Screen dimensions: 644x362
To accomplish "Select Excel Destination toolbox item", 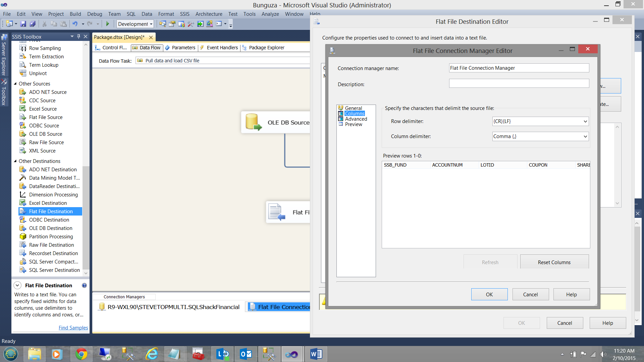I will (x=48, y=203).
